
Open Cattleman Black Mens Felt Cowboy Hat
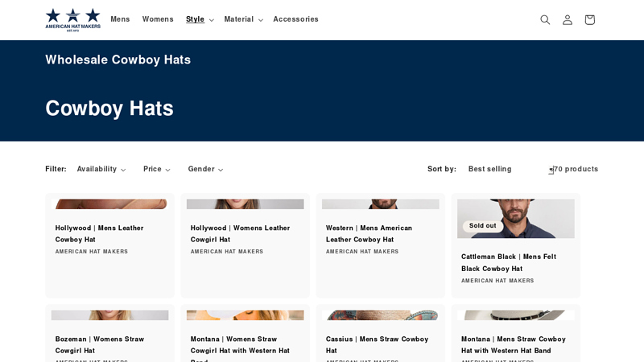509,263
